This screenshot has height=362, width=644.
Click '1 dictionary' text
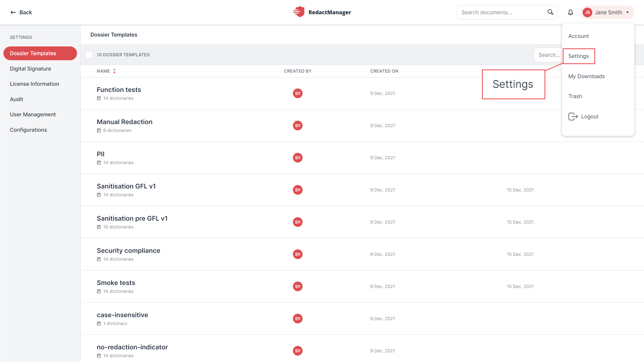click(x=115, y=323)
